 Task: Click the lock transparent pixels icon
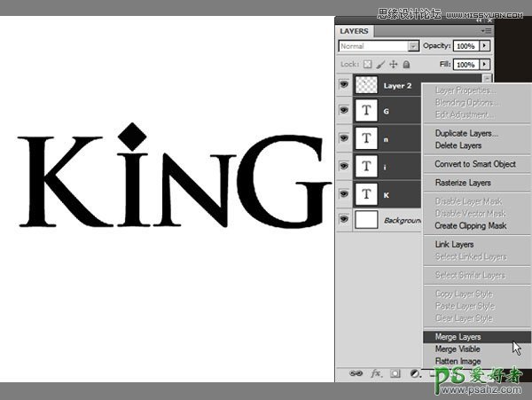pos(369,65)
